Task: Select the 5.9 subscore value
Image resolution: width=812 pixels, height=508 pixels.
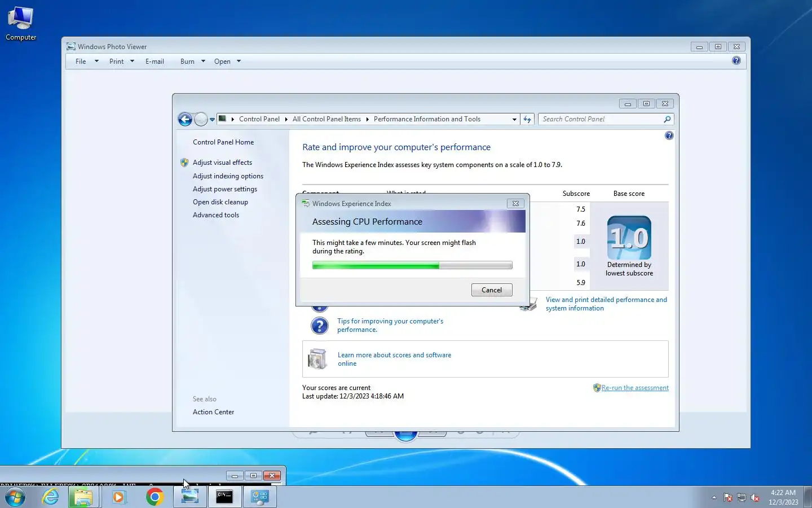Action: [581, 283]
